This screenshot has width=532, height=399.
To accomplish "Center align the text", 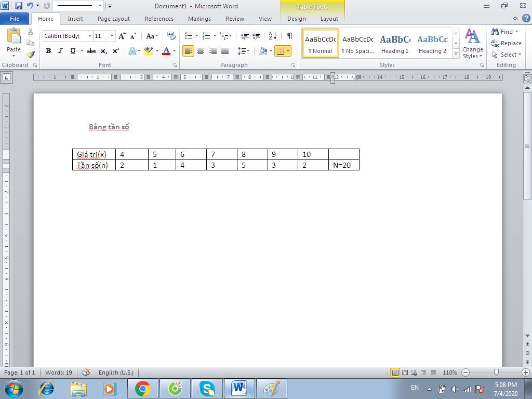I will click(x=201, y=51).
